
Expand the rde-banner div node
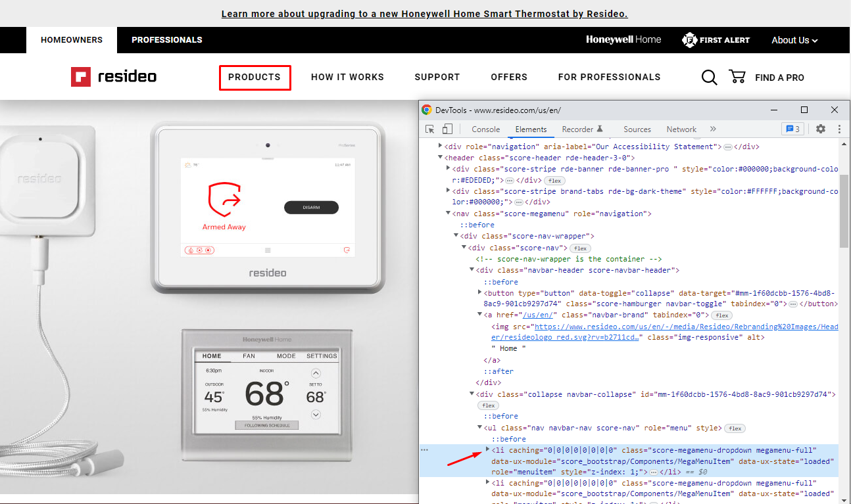[449, 169]
